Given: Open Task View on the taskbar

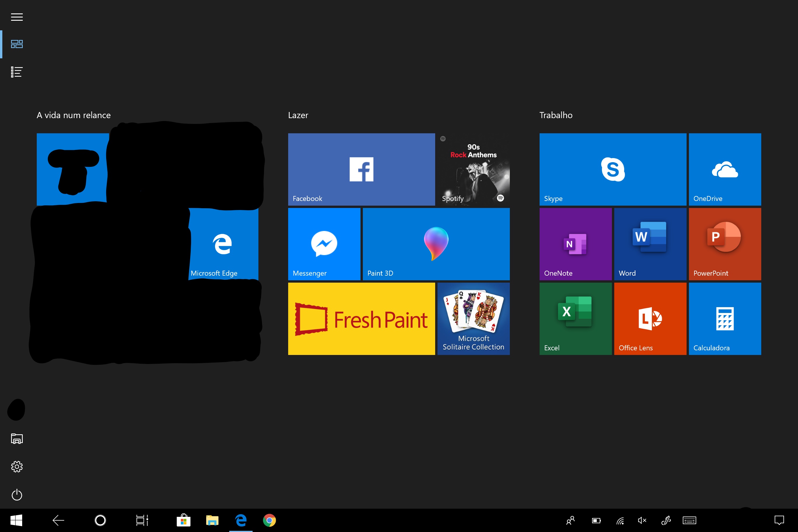Looking at the screenshot, I should [142, 520].
